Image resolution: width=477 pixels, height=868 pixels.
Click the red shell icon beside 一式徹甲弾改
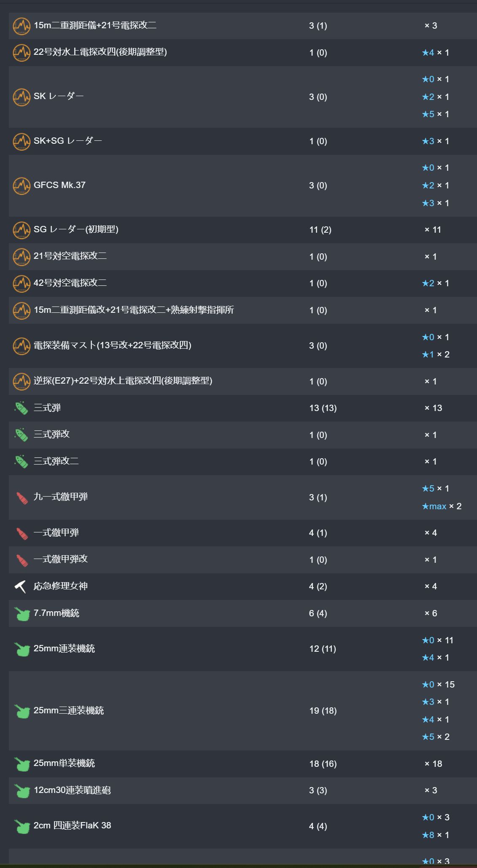click(x=22, y=560)
